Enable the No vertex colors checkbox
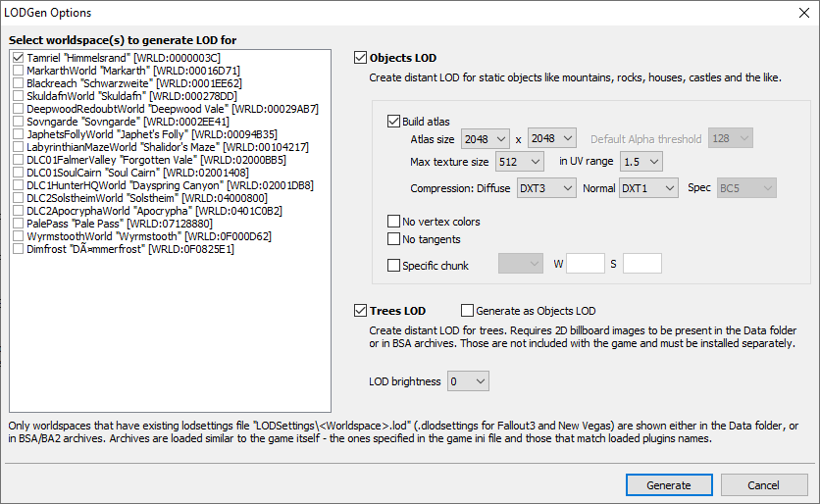820x504 pixels. point(394,222)
